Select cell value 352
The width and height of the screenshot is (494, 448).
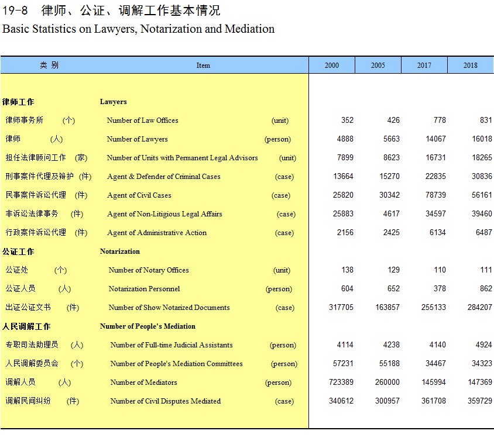coord(347,120)
